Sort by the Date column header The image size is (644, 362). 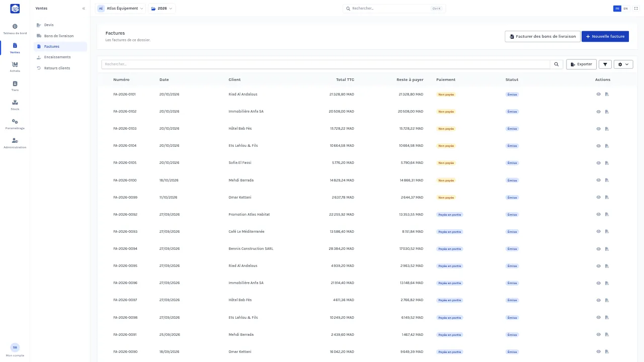coord(164,79)
